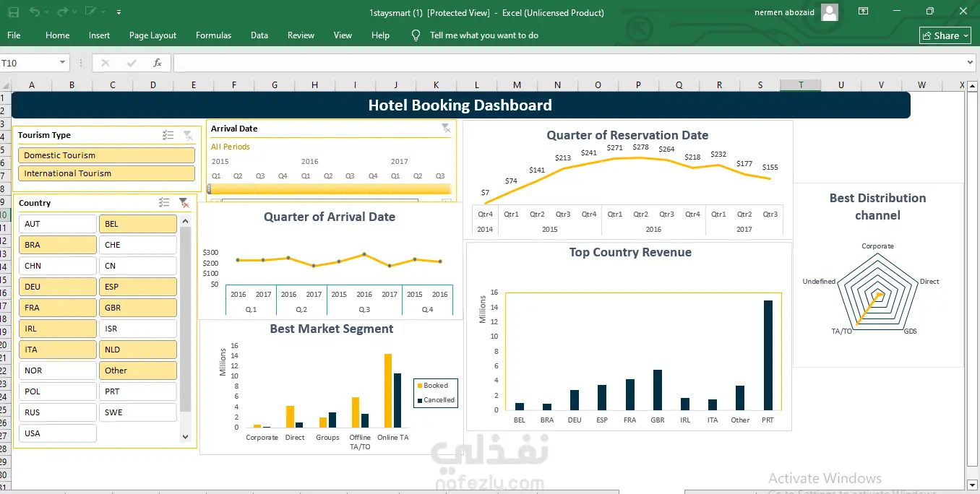Click the Tell me what you want lightbulb
The image size is (980, 494).
[416, 35]
